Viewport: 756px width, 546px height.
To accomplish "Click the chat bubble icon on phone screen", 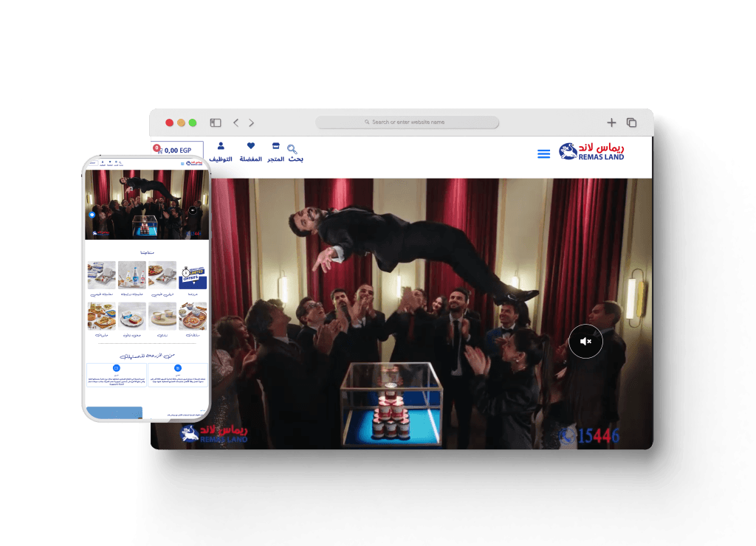I will click(x=92, y=215).
